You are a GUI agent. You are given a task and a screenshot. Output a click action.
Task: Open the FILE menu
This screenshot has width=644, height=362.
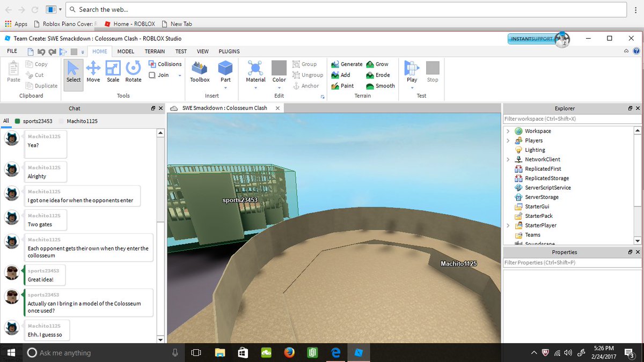(x=12, y=51)
